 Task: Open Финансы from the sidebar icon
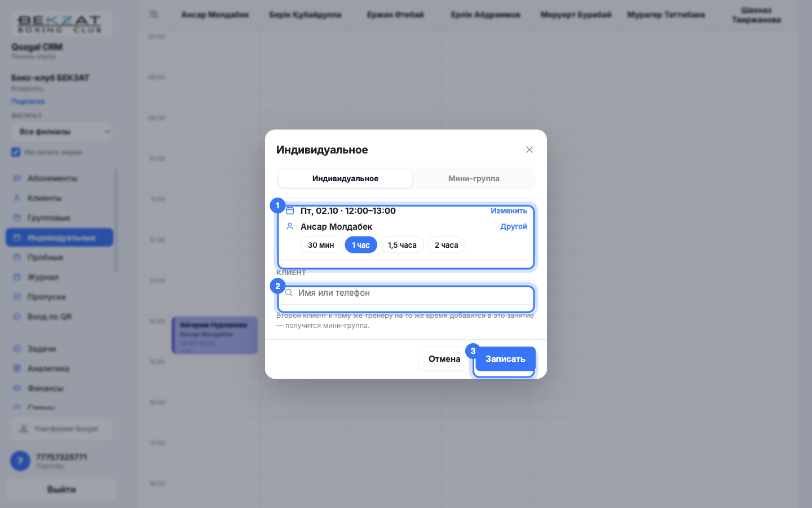click(x=17, y=388)
